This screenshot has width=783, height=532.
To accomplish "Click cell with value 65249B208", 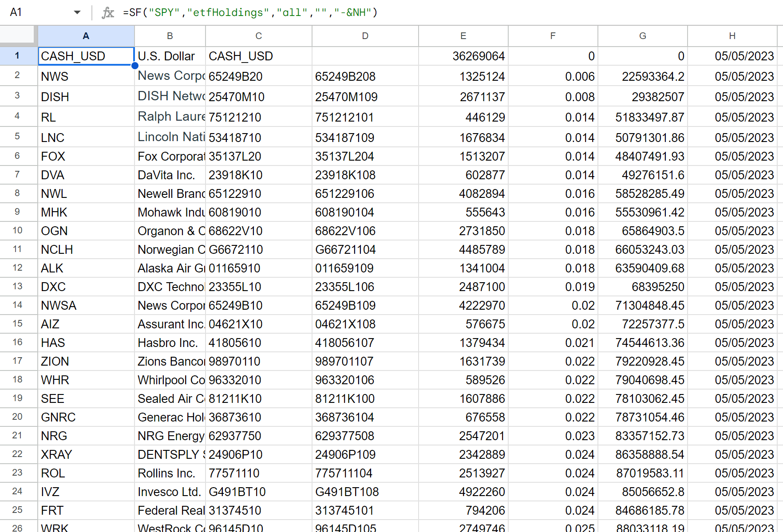I will tap(365, 76).
